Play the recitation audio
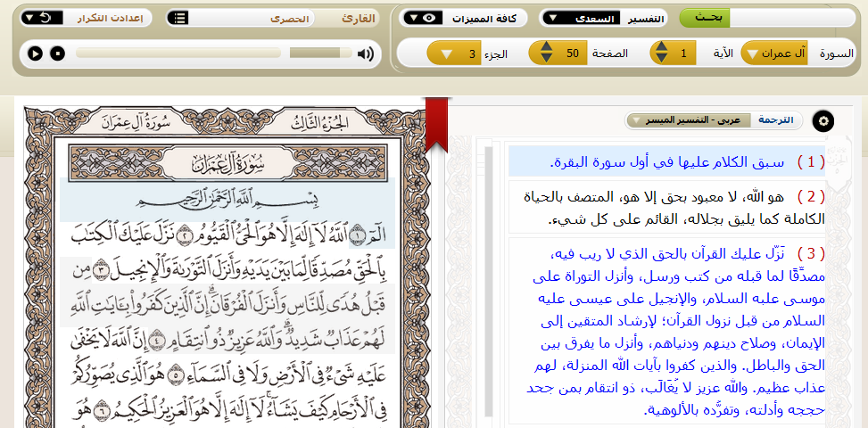Screen dimensions: 868x428 (x=35, y=53)
